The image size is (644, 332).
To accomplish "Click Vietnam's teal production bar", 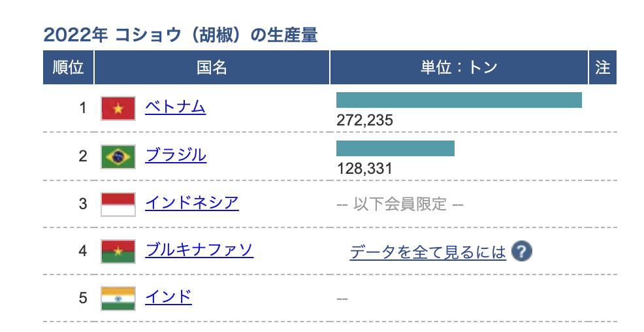I will [459, 100].
